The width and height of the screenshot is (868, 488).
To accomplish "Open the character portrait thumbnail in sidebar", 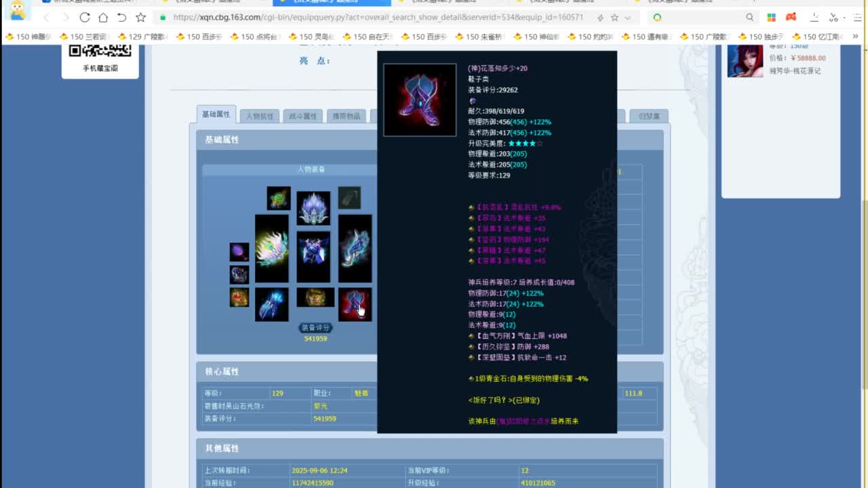I will pos(745,60).
